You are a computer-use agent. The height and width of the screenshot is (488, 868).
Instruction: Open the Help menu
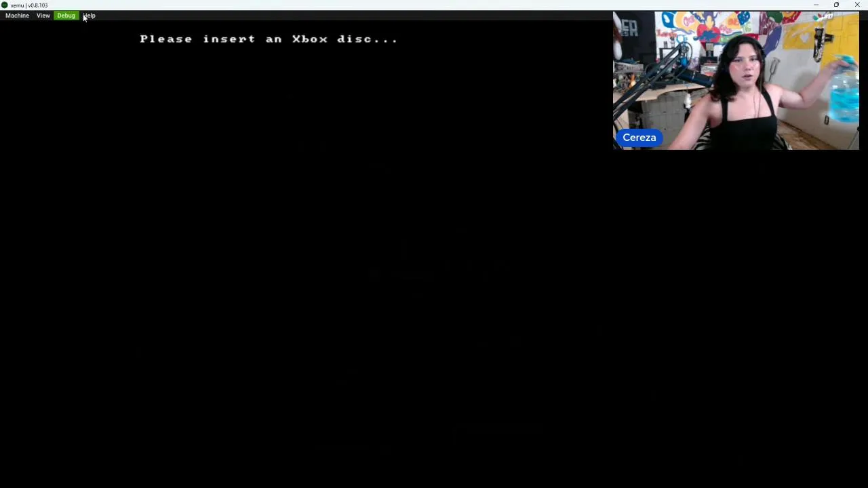[x=90, y=16]
